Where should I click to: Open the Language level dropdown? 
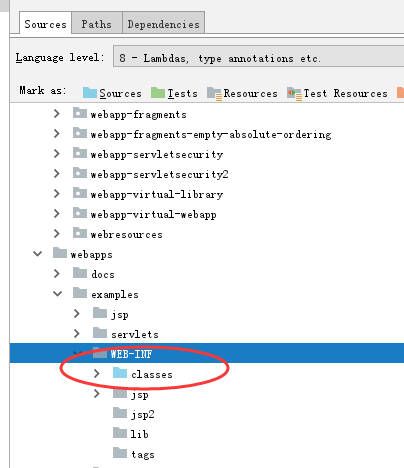(x=258, y=57)
